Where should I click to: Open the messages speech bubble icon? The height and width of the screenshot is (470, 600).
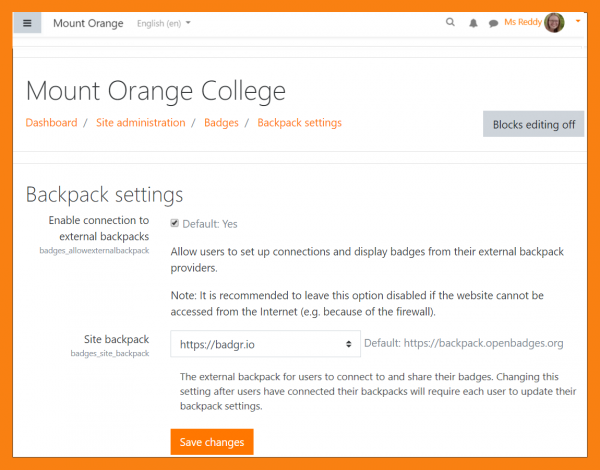[493, 23]
